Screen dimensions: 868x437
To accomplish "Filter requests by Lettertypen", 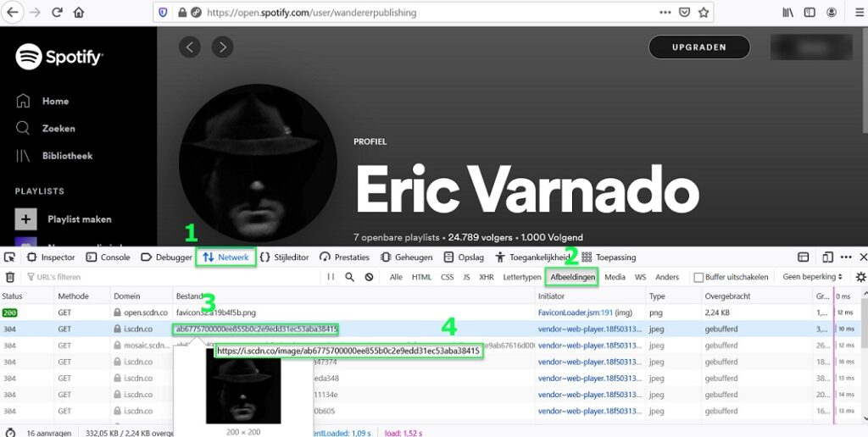I will tap(521, 277).
